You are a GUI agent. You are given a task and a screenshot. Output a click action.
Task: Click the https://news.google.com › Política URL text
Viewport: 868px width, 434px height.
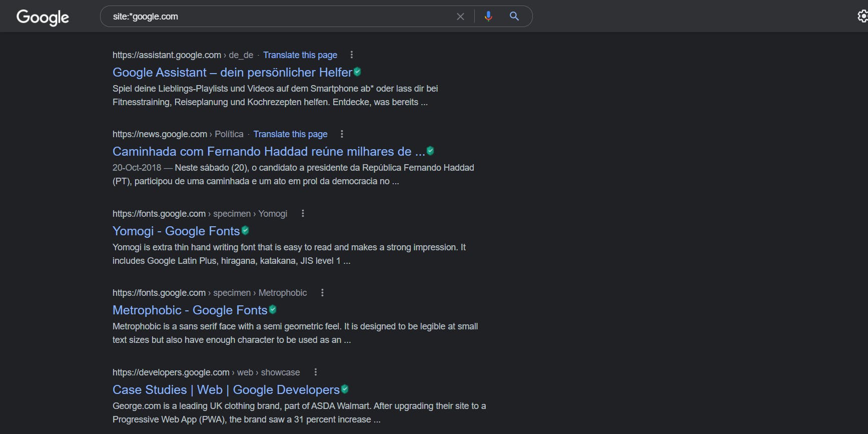[178, 134]
